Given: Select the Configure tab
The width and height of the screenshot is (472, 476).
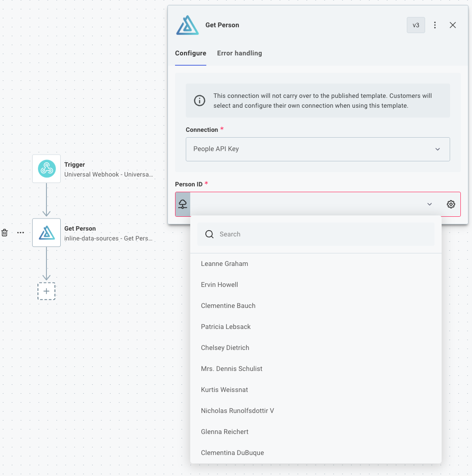Looking at the screenshot, I should coord(191,53).
